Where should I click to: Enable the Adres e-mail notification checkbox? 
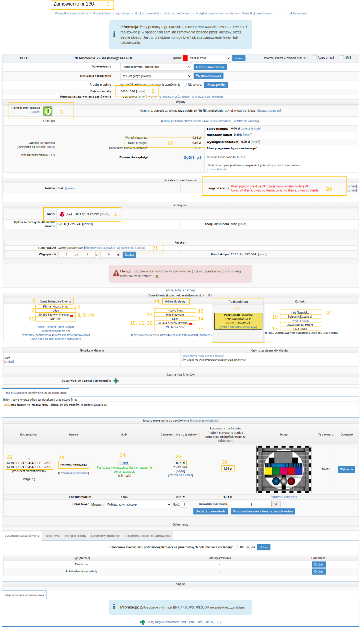pyautogui.click(x=314, y=58)
